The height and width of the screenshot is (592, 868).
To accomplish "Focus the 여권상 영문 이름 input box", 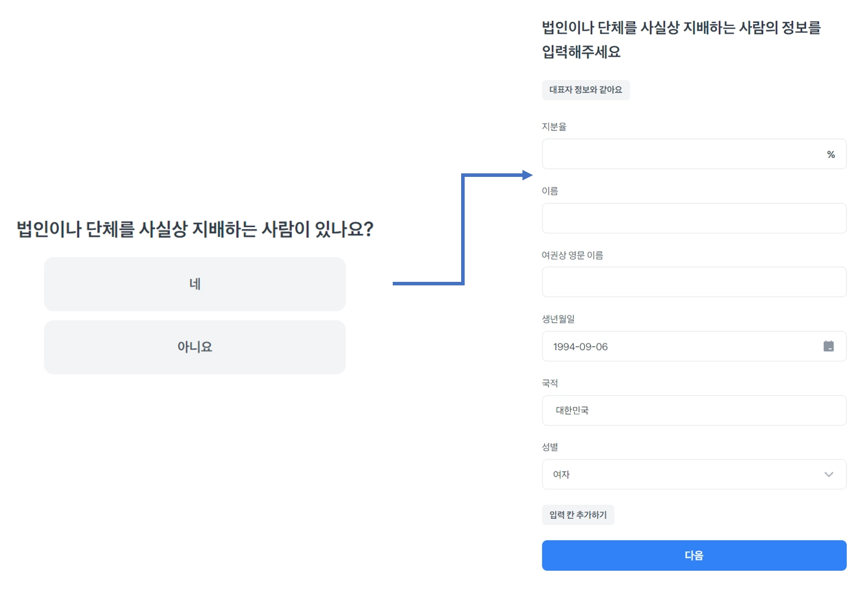I will click(694, 282).
